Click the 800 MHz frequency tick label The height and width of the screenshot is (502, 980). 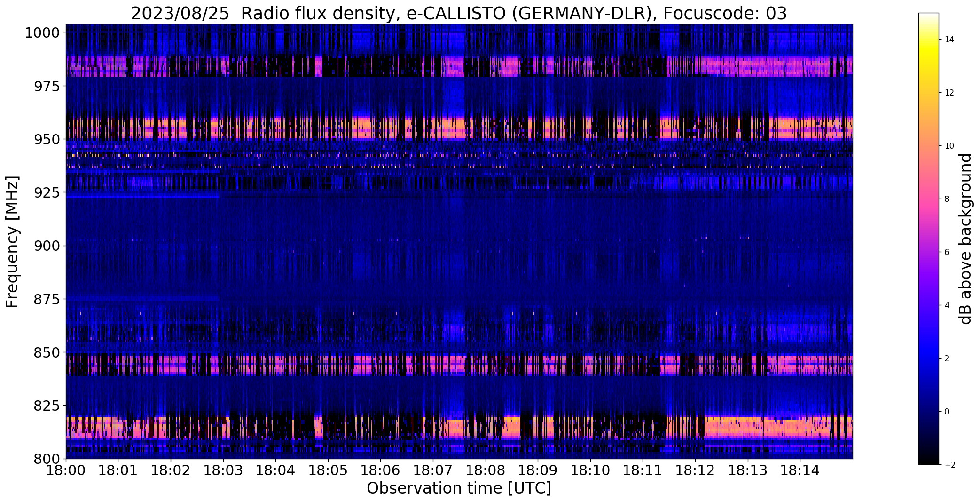47,458
